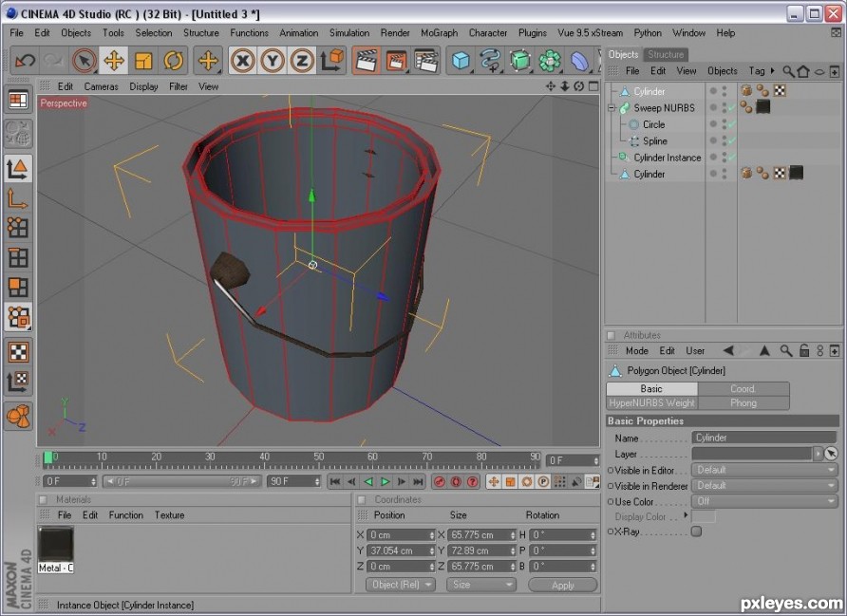Image resolution: width=847 pixels, height=616 pixels.
Task: Toggle X axis lock
Action: click(x=243, y=61)
